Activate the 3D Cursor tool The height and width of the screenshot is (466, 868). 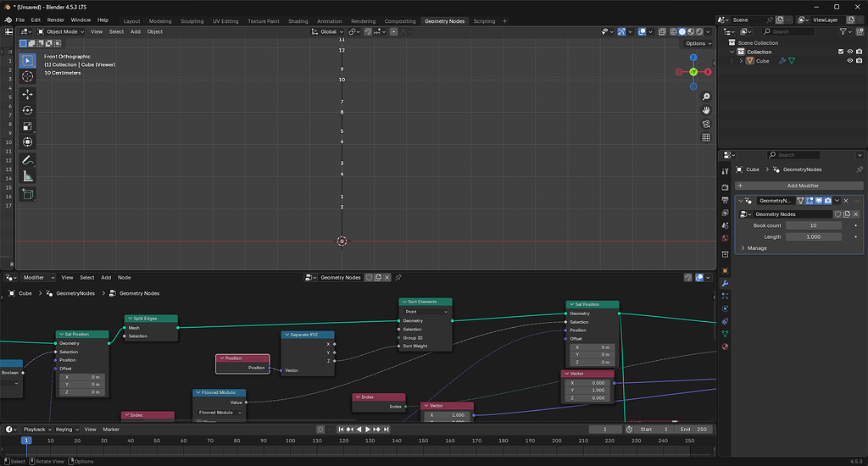(27, 76)
